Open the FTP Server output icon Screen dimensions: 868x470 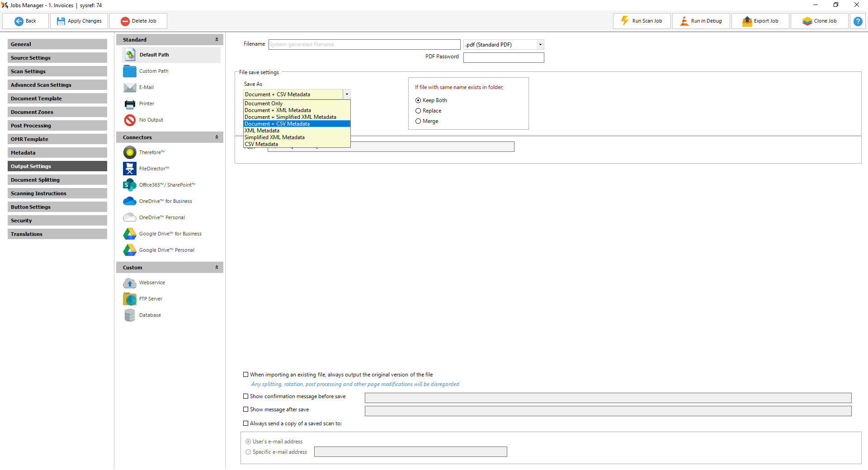[x=130, y=299]
